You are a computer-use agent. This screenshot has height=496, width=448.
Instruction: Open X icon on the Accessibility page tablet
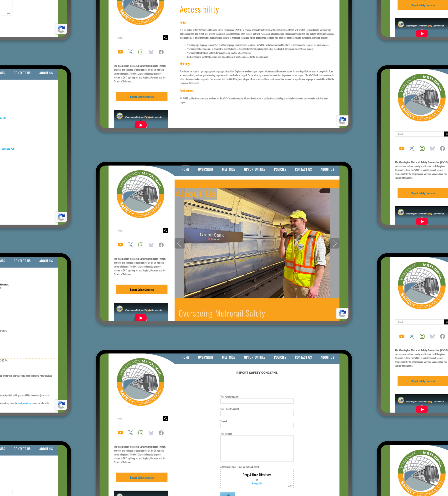(x=130, y=52)
